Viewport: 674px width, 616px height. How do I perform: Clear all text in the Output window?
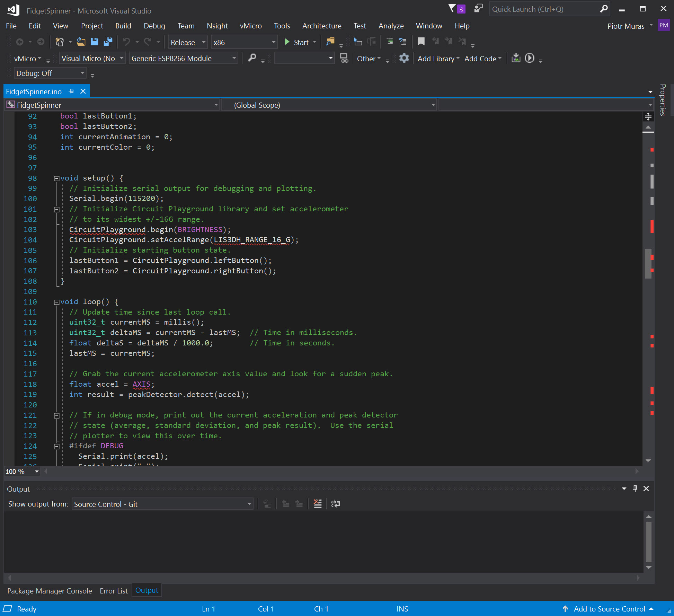point(318,504)
